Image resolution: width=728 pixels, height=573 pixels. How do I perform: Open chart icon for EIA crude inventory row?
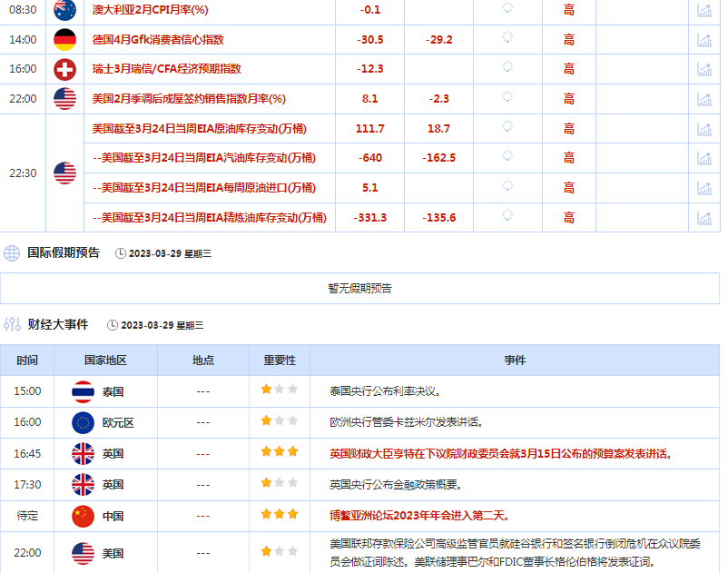coord(703,129)
